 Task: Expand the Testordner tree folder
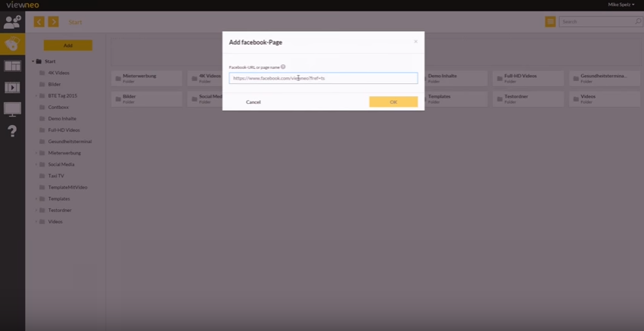pyautogui.click(x=36, y=210)
